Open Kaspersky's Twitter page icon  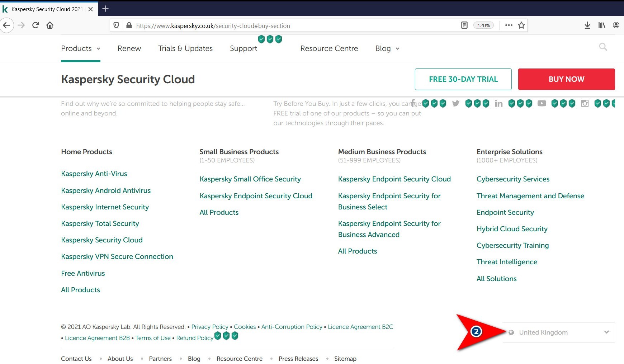[455, 104]
